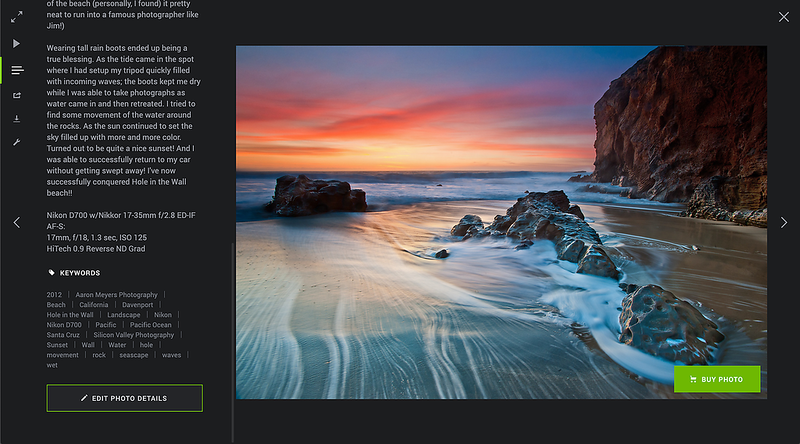Screen dimensions: 800x444
Task: Start the slideshow with the play icon
Action: coord(17,44)
